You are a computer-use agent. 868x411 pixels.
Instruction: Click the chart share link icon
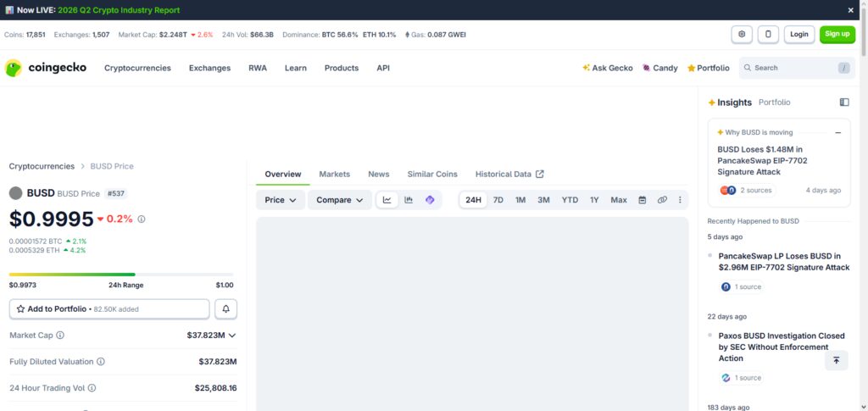pyautogui.click(x=662, y=200)
